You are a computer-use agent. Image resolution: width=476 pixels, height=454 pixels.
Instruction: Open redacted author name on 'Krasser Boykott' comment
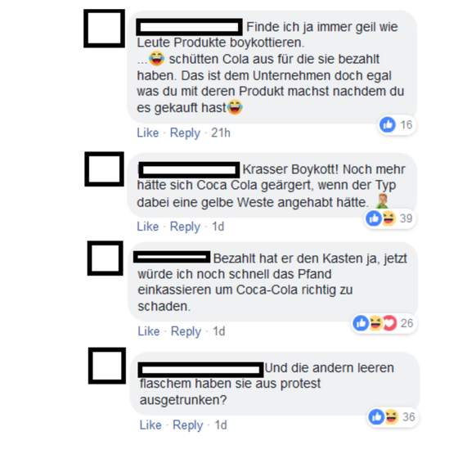(x=190, y=170)
